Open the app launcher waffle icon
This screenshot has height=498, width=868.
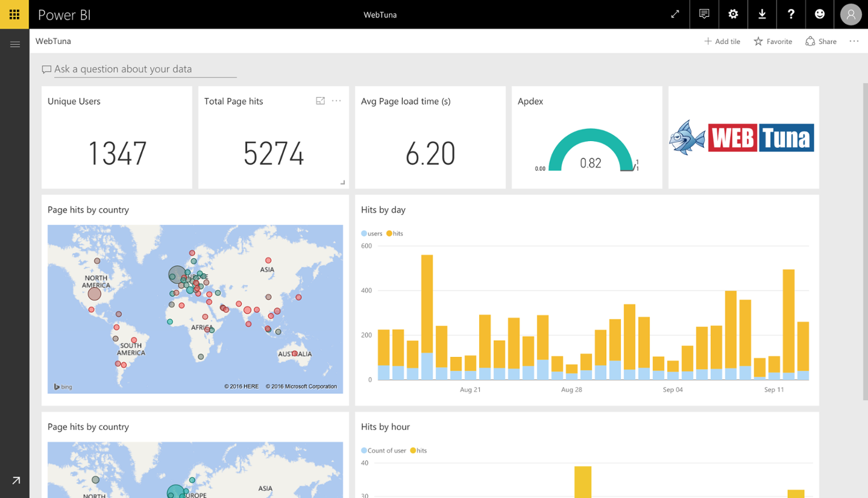point(14,14)
